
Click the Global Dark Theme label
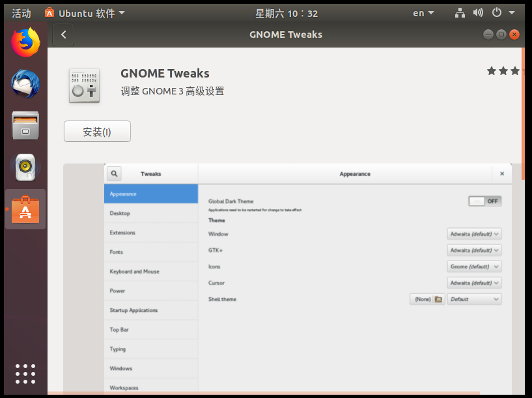click(231, 201)
